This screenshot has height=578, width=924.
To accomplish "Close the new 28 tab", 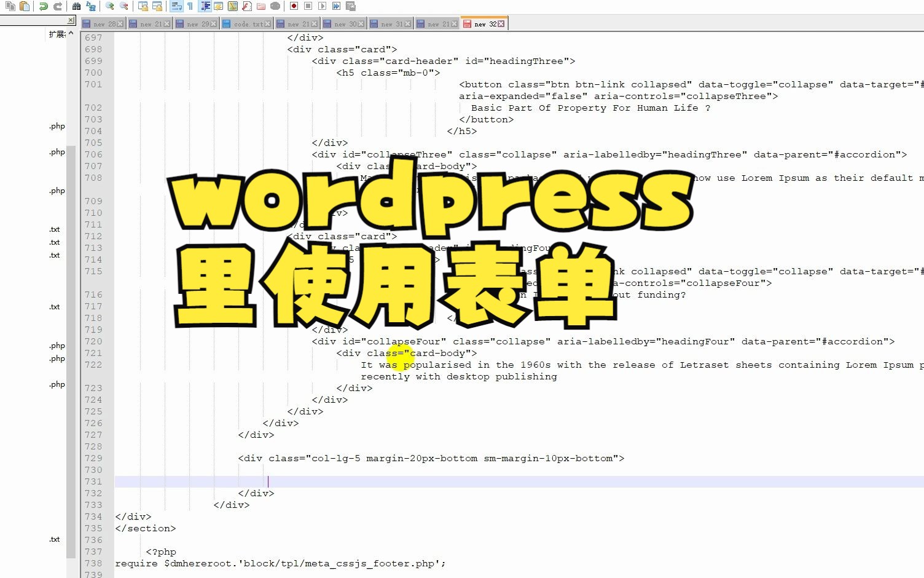I will (120, 24).
